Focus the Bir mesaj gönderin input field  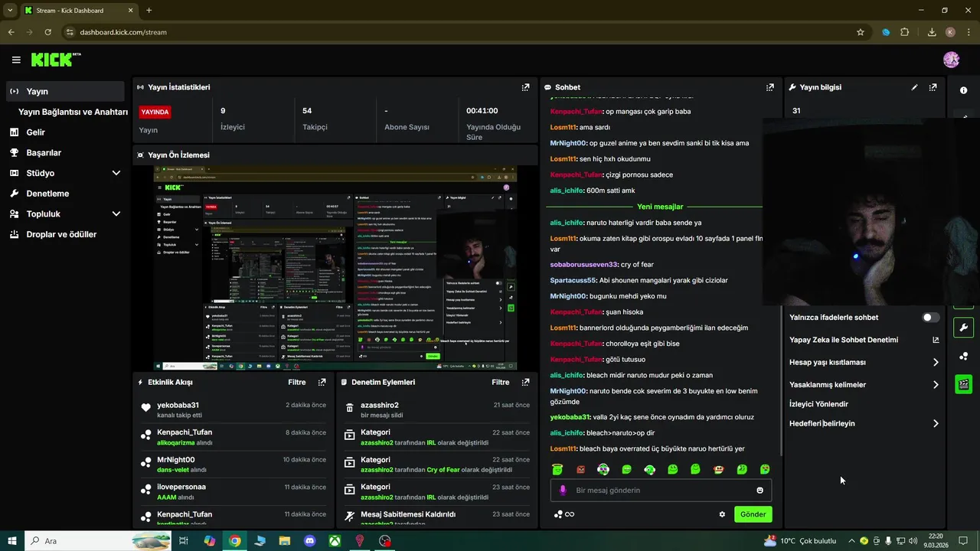[662, 490]
